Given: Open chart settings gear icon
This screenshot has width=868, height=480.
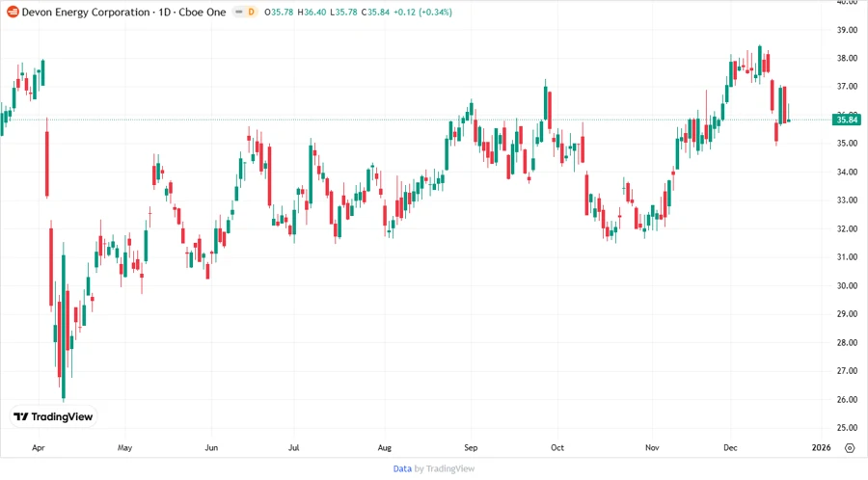Looking at the screenshot, I should click(850, 448).
